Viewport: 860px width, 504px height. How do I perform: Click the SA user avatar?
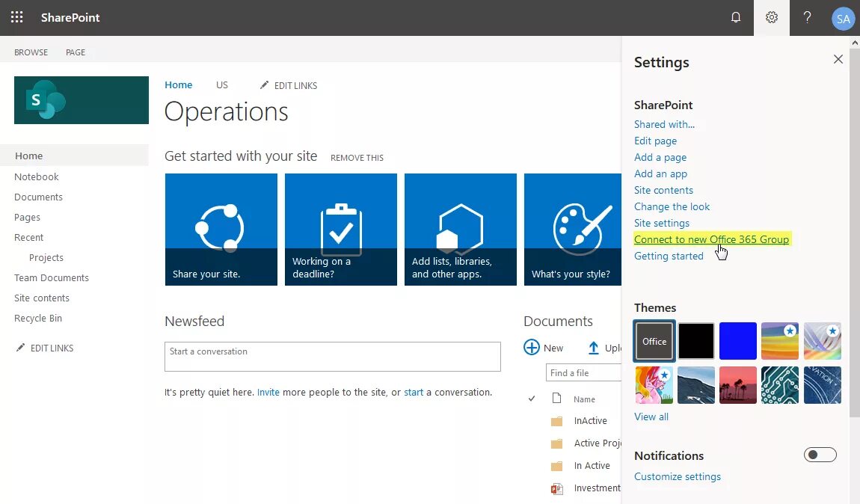(x=843, y=19)
